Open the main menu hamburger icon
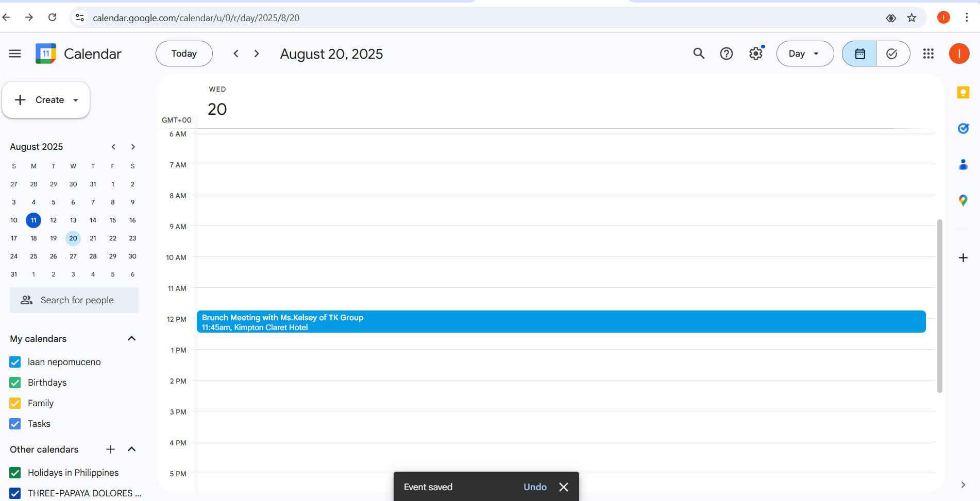 15,54
